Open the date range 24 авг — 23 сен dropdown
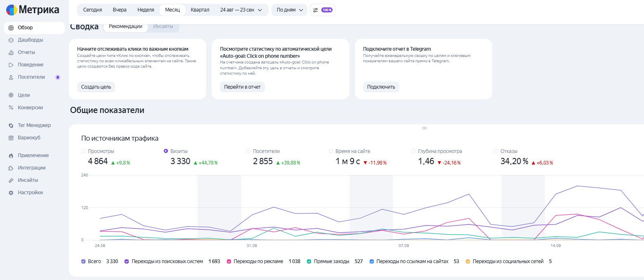 coord(241,10)
